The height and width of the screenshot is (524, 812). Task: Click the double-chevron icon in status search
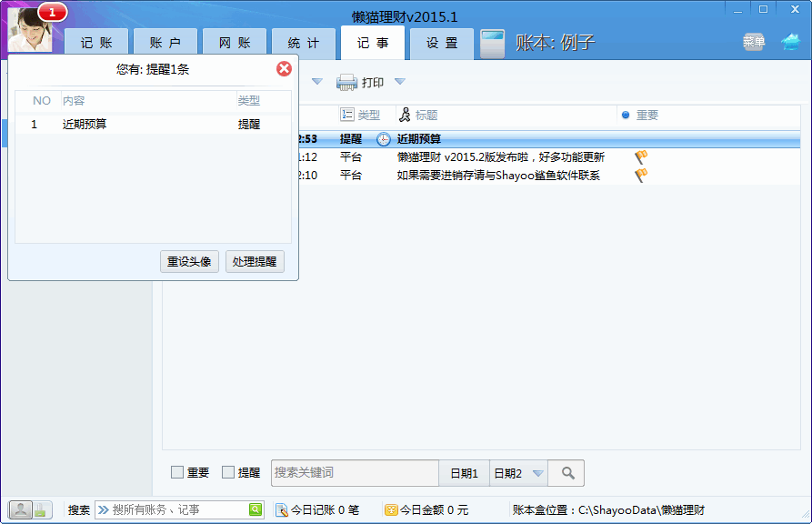click(104, 510)
